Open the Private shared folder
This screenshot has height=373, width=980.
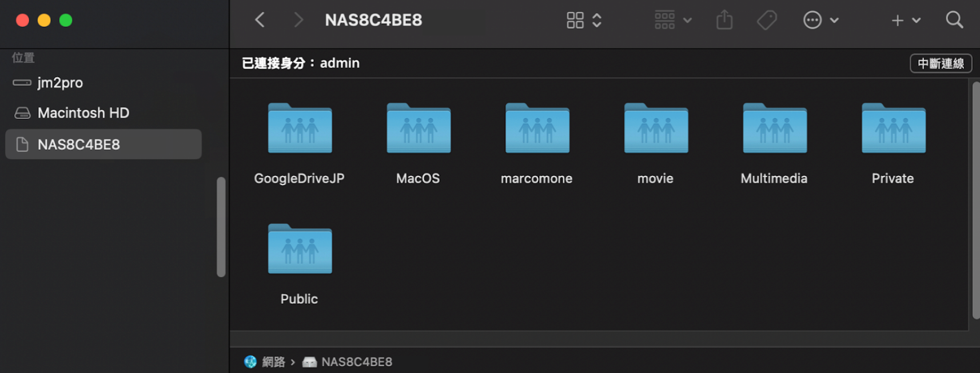click(x=893, y=129)
